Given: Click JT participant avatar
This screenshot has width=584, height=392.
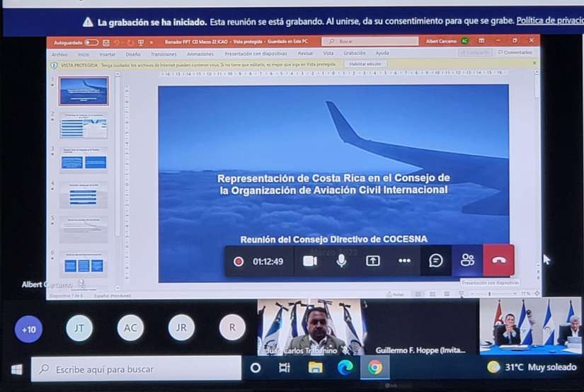Looking at the screenshot, I should coord(79,328).
